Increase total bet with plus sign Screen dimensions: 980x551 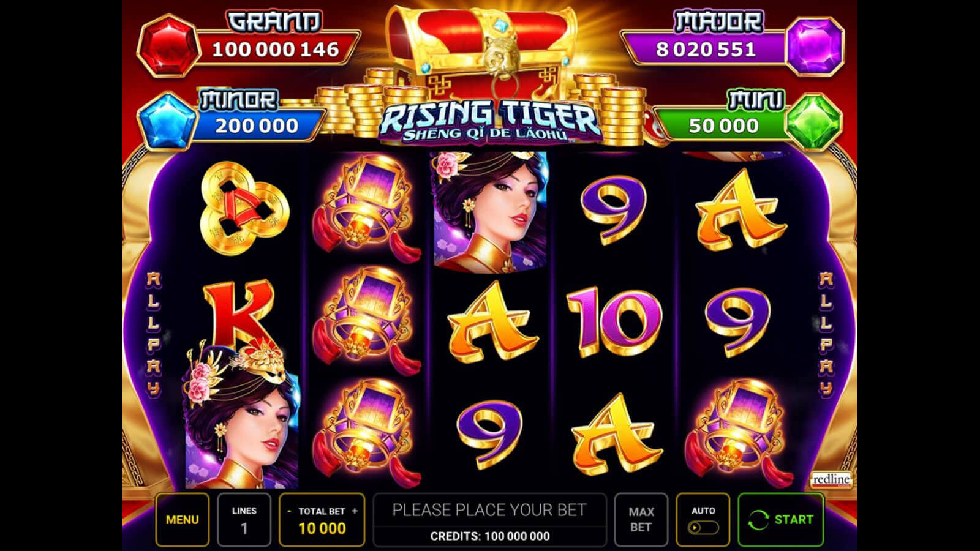pos(354,511)
